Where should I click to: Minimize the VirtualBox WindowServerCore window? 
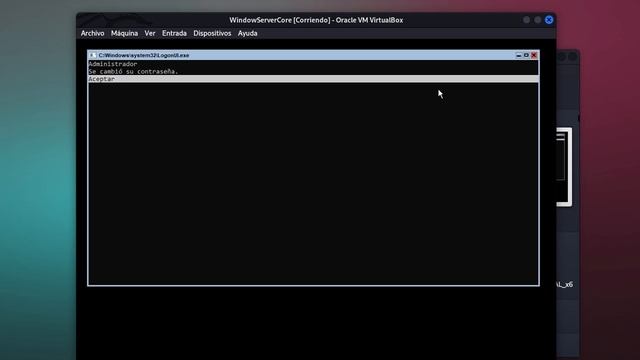pos(527,20)
